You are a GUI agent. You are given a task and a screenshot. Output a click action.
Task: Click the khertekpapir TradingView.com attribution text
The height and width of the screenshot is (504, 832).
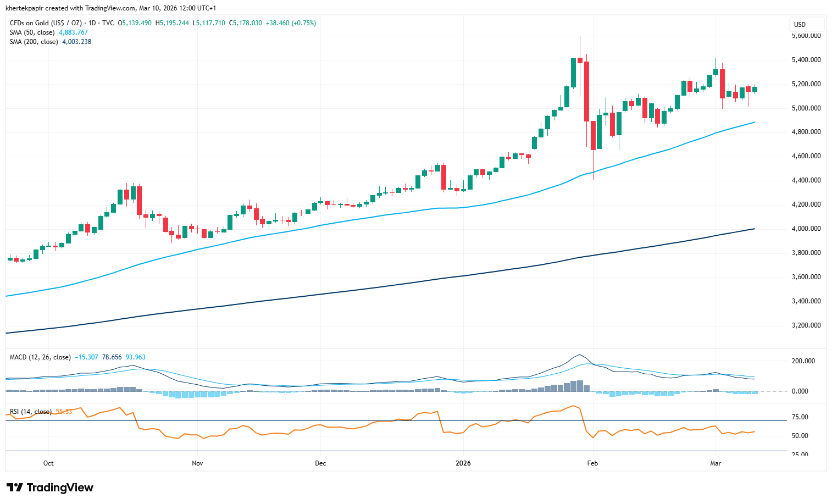click(x=110, y=8)
